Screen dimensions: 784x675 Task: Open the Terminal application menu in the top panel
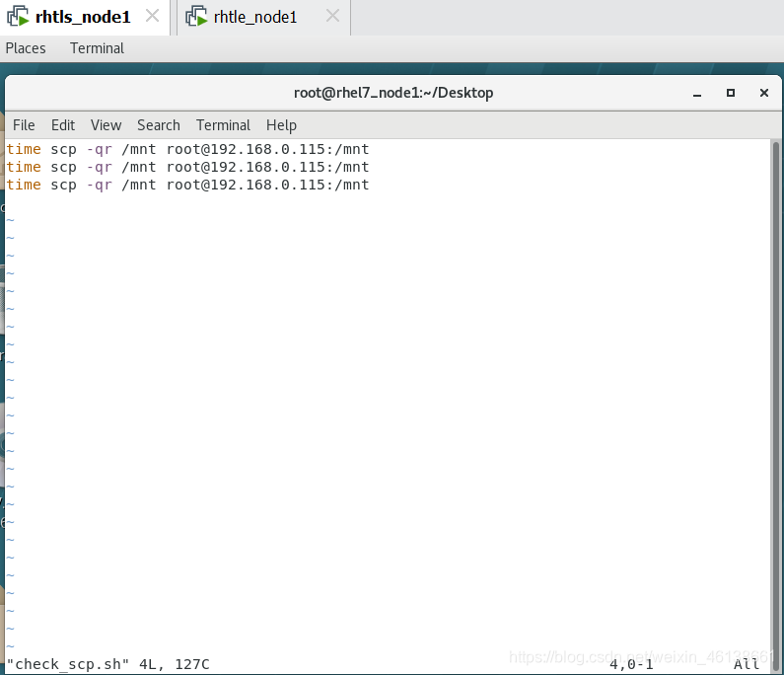tap(97, 48)
